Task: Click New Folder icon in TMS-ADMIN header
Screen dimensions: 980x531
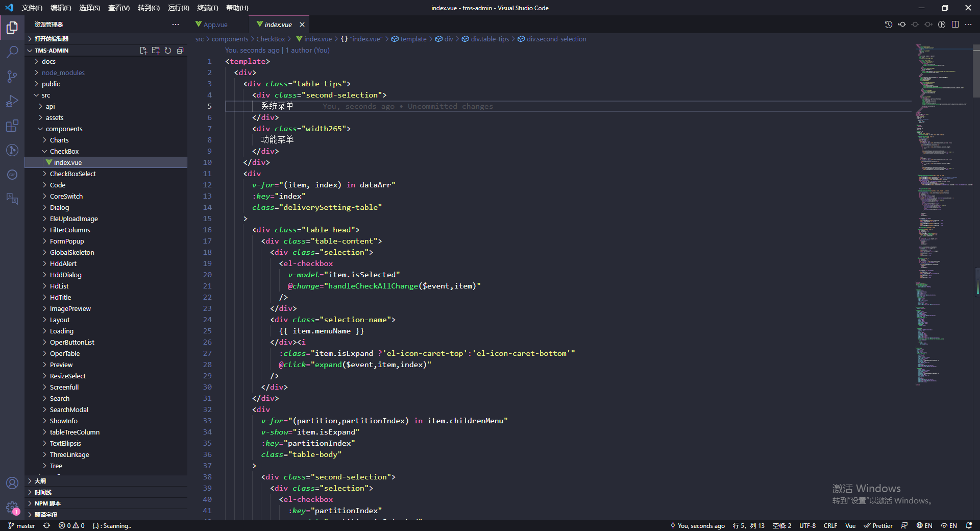Action: [x=156, y=51]
